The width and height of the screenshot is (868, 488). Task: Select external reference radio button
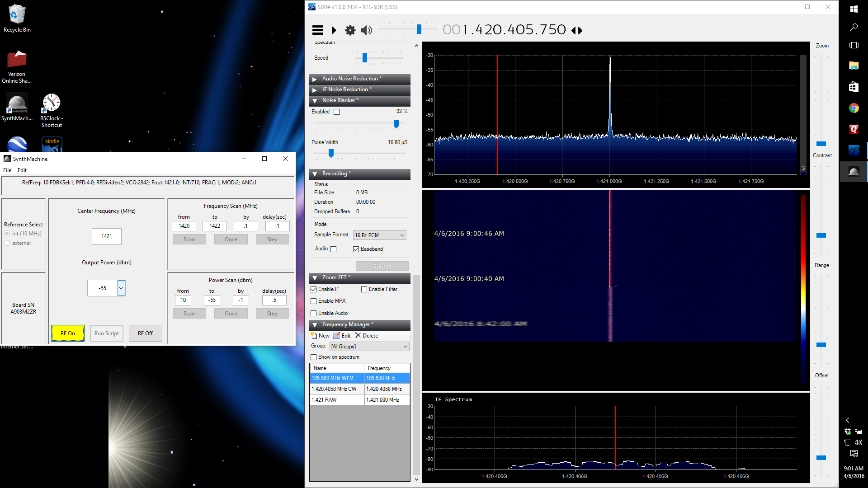[x=7, y=243]
